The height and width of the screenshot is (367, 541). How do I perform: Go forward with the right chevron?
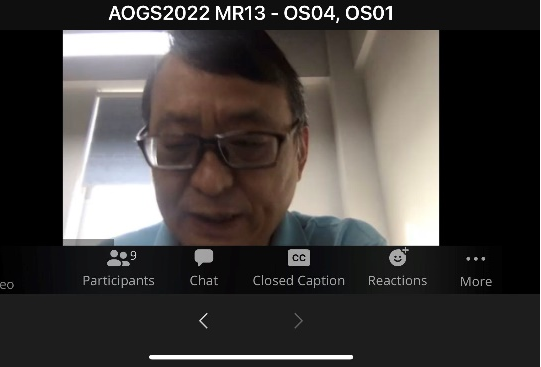298,321
